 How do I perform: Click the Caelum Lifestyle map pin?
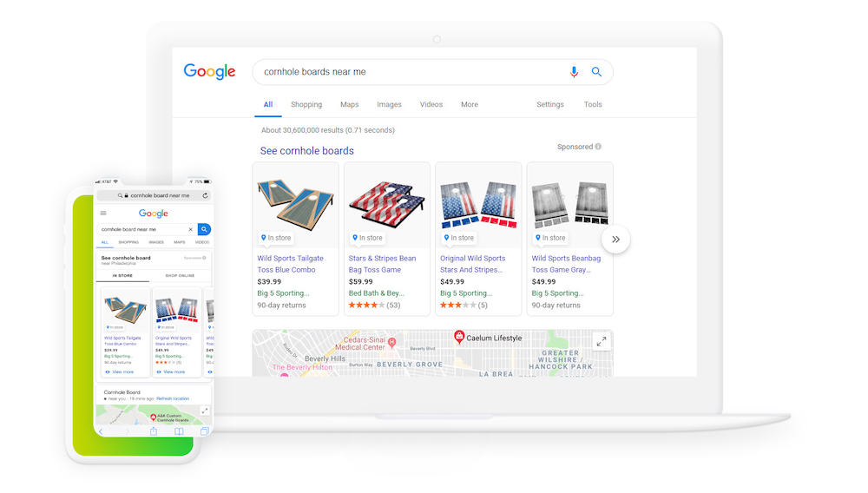pyautogui.click(x=459, y=337)
